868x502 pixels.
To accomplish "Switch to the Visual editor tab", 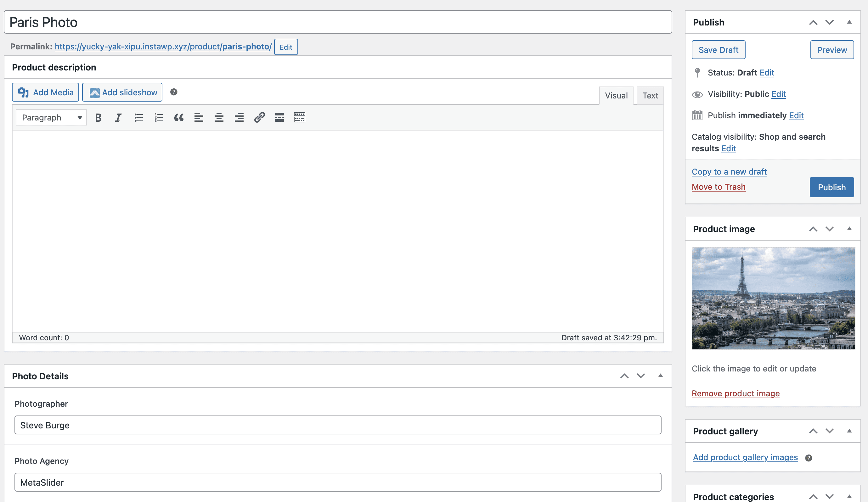I will [x=616, y=96].
